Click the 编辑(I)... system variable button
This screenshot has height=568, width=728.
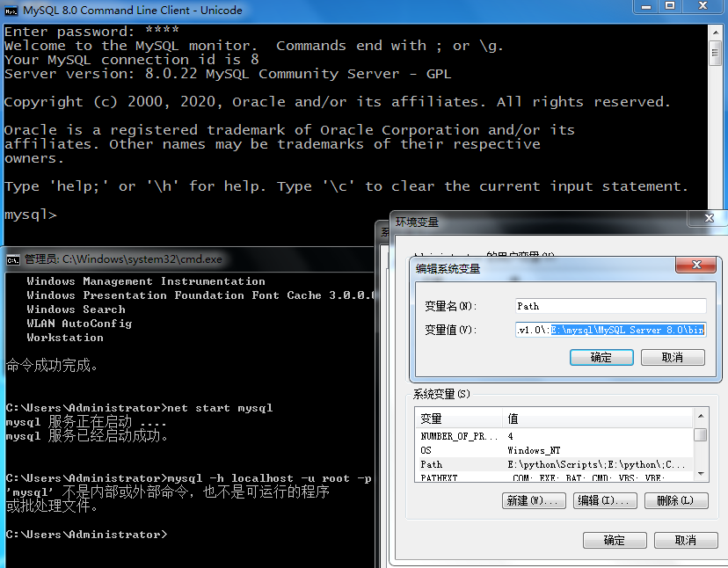[606, 500]
